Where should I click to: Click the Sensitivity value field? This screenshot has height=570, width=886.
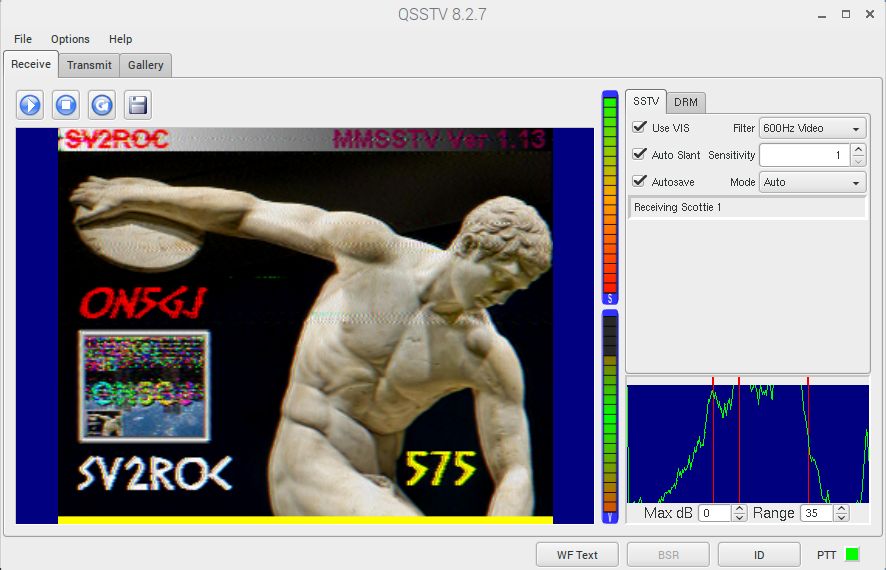pyautogui.click(x=805, y=155)
